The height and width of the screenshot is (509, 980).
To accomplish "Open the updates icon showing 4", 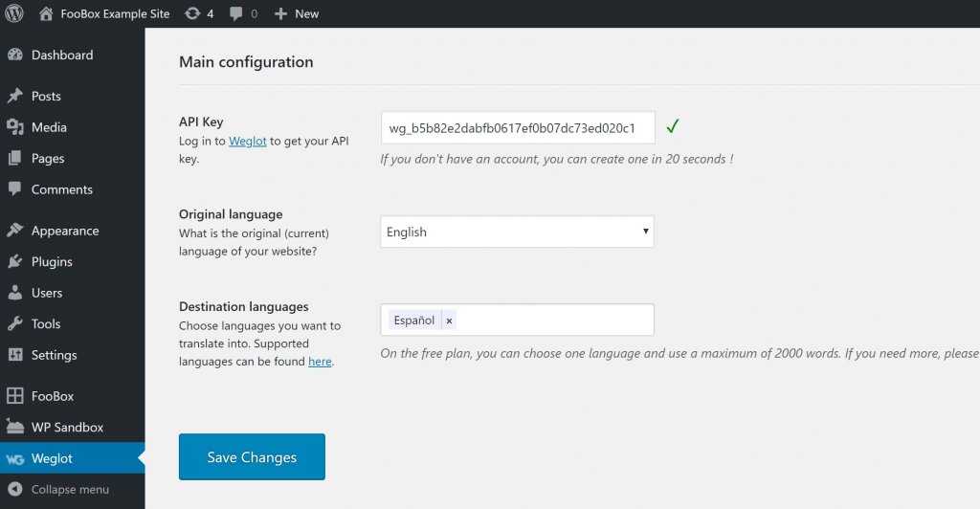I will click(x=192, y=13).
